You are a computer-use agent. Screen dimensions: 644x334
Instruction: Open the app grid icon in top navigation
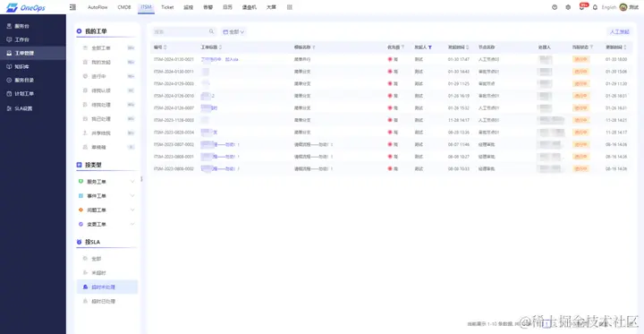[290, 7]
